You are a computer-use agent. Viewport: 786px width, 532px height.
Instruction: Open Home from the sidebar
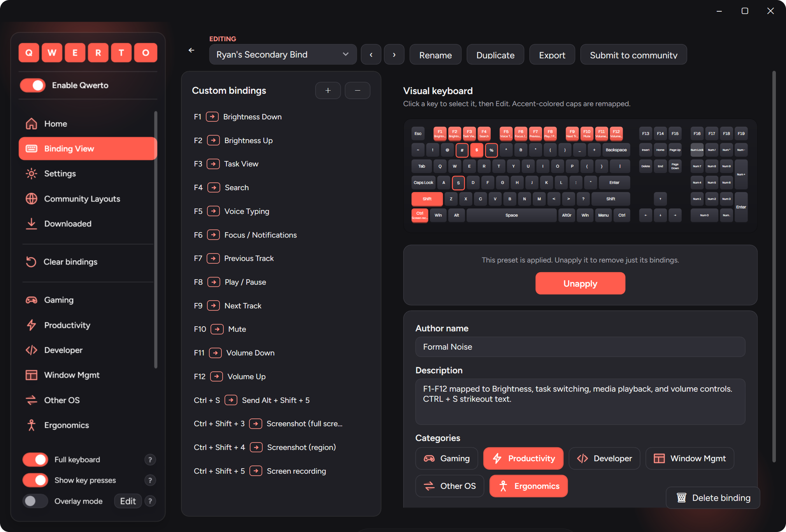pos(88,124)
